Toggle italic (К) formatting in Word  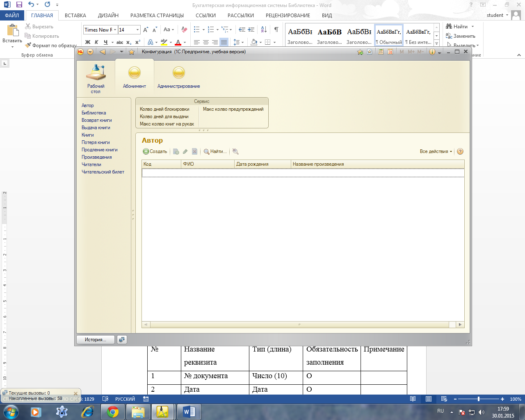[x=96, y=42]
